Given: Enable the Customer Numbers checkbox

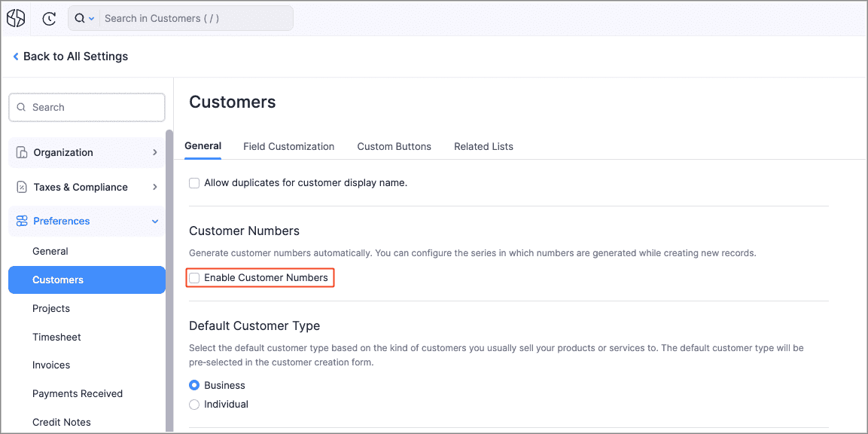Looking at the screenshot, I should pos(194,278).
